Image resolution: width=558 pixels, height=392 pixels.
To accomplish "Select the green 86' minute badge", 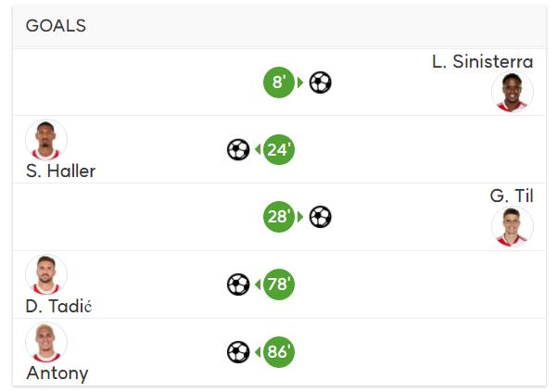I will point(279,352).
